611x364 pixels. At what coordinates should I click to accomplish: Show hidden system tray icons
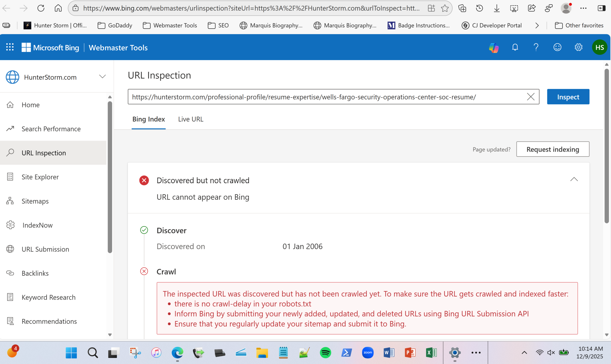524,353
